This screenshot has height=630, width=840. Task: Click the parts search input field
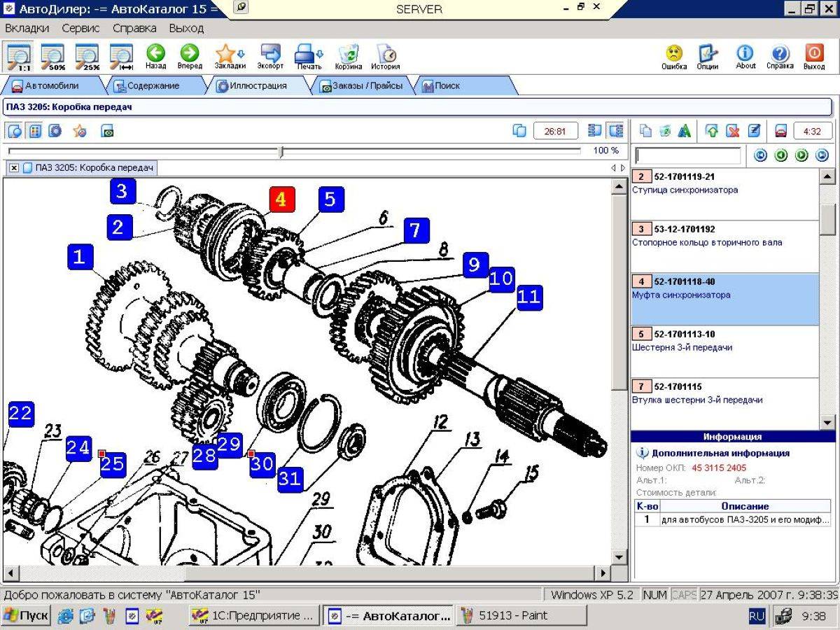click(x=687, y=155)
